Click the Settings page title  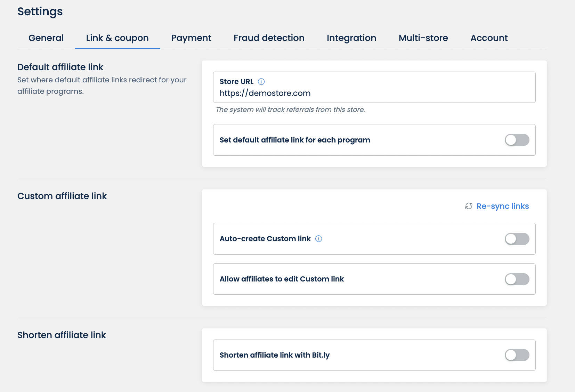40,11
